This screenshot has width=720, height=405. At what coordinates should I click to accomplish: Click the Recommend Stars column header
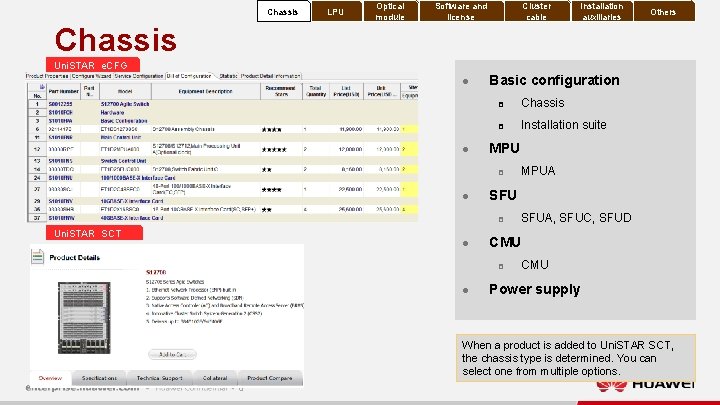coord(281,91)
